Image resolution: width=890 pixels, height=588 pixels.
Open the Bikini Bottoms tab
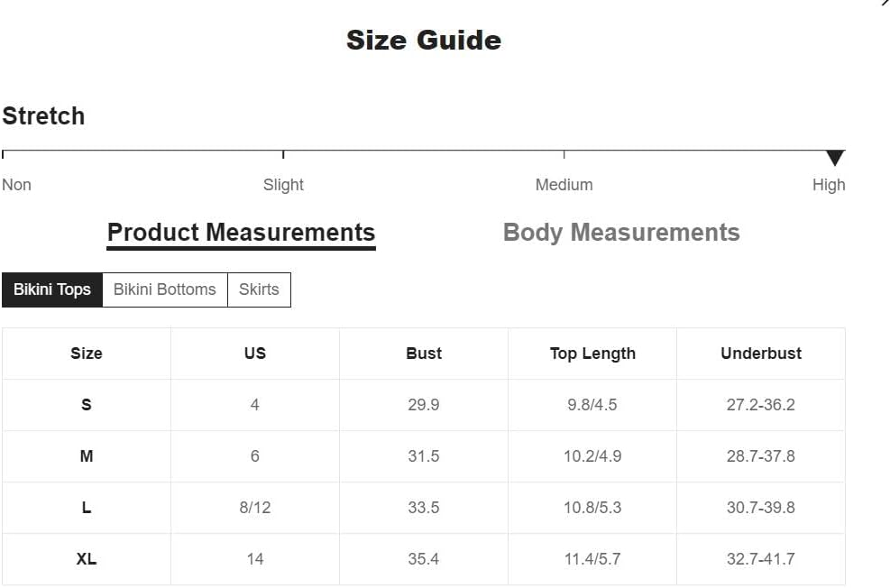[165, 289]
